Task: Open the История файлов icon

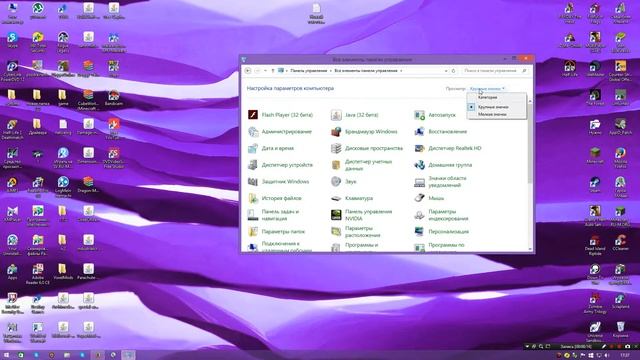Action: (x=253, y=198)
